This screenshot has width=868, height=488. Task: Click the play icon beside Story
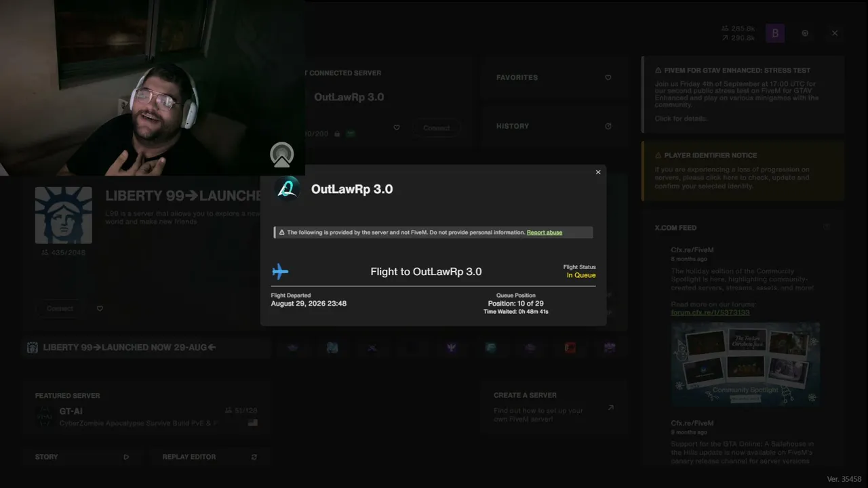tap(126, 457)
